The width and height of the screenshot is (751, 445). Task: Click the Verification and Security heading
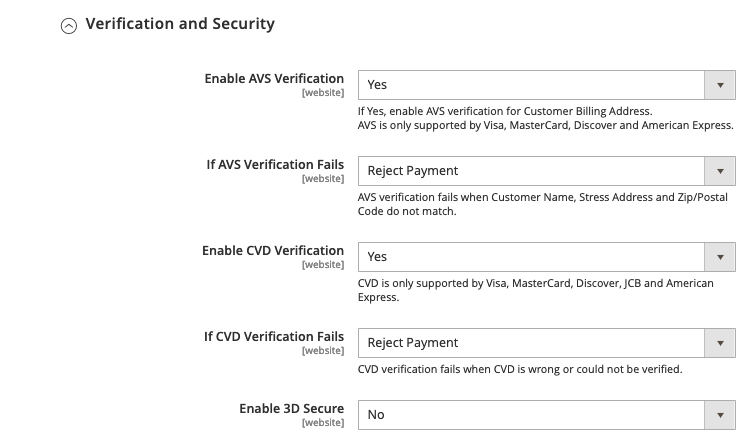180,23
